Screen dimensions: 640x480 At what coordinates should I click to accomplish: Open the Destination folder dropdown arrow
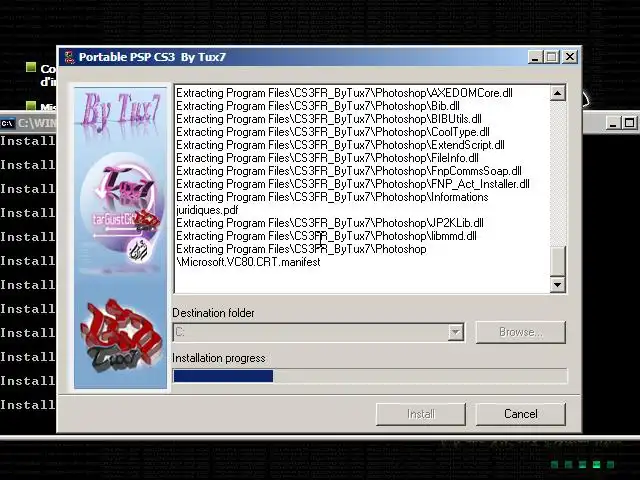(456, 332)
